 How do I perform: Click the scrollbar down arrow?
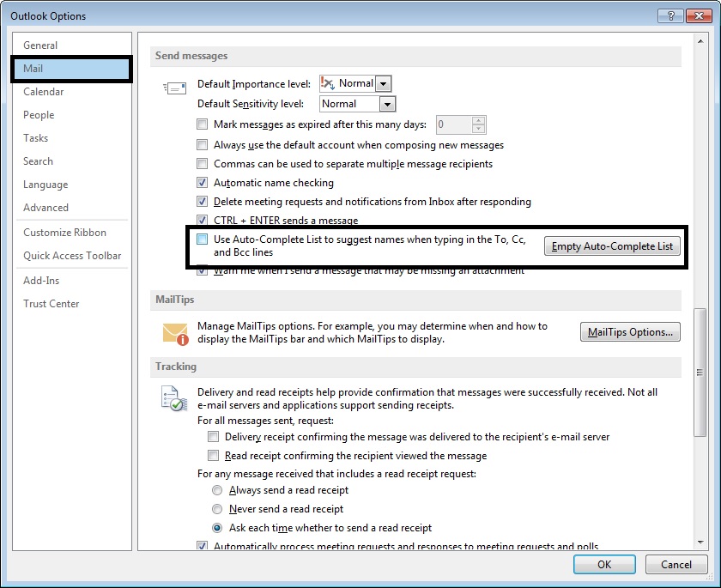click(x=700, y=543)
